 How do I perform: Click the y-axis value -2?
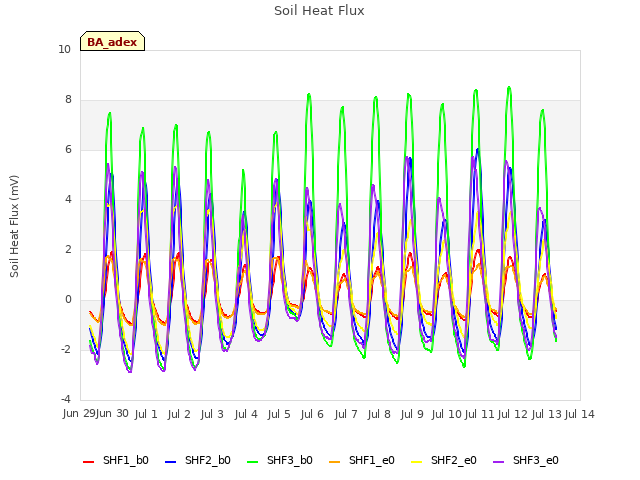click(66, 350)
